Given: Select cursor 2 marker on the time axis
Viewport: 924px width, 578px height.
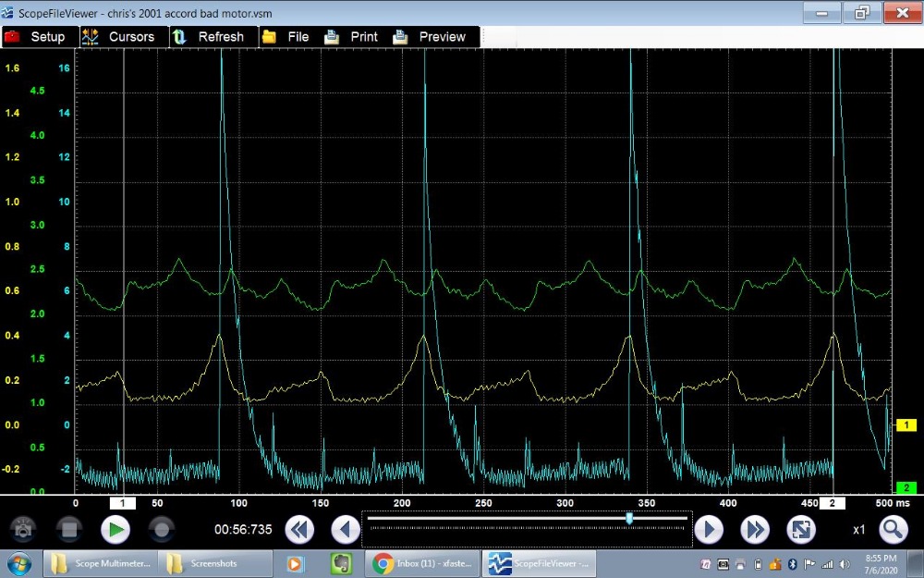Looking at the screenshot, I should [x=833, y=503].
